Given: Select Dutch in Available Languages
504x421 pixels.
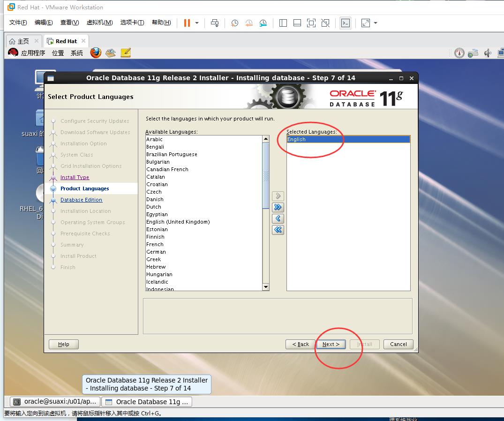Looking at the screenshot, I should pos(204,207).
